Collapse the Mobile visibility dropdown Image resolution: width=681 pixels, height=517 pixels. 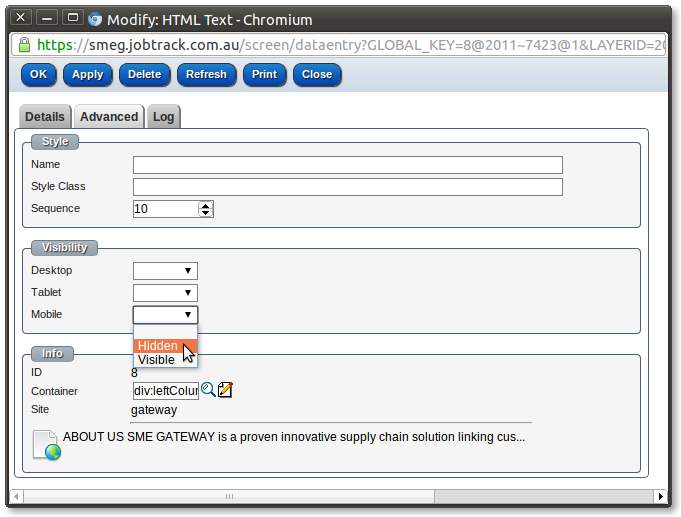tap(165, 315)
